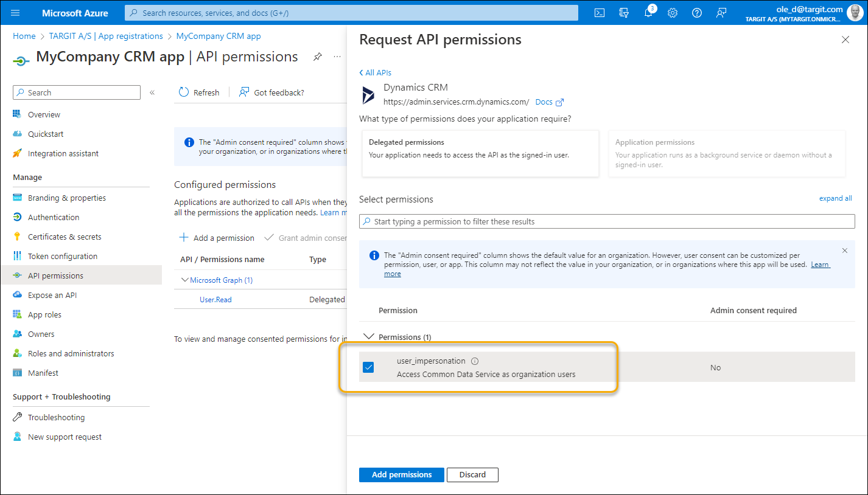Image resolution: width=868 pixels, height=495 pixels.
Task: Click the top search resources box
Action: tap(351, 12)
